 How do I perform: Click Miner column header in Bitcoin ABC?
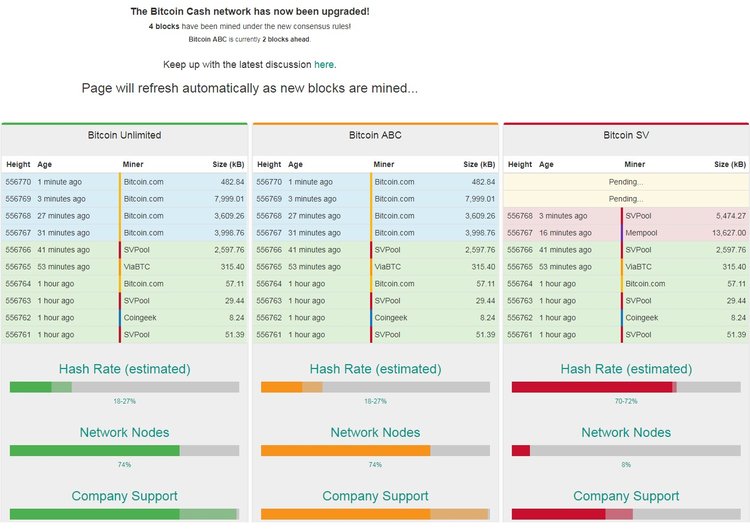384,164
